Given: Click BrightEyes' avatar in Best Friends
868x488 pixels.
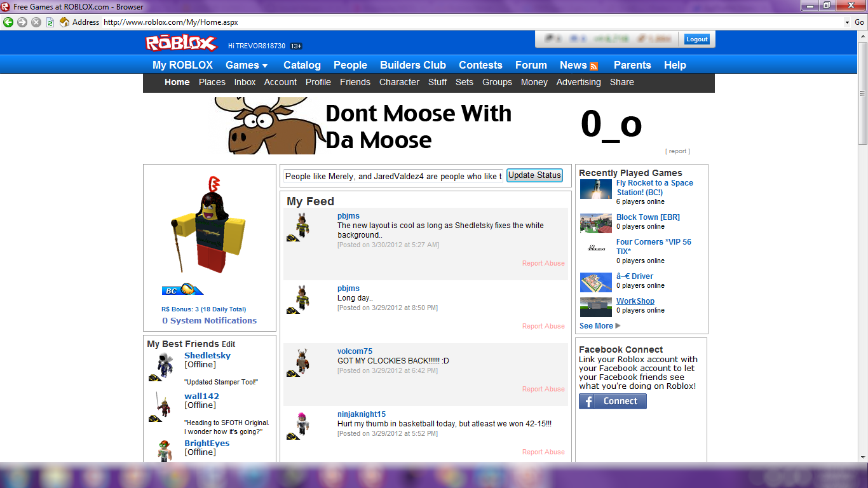Looking at the screenshot, I should (x=164, y=451).
